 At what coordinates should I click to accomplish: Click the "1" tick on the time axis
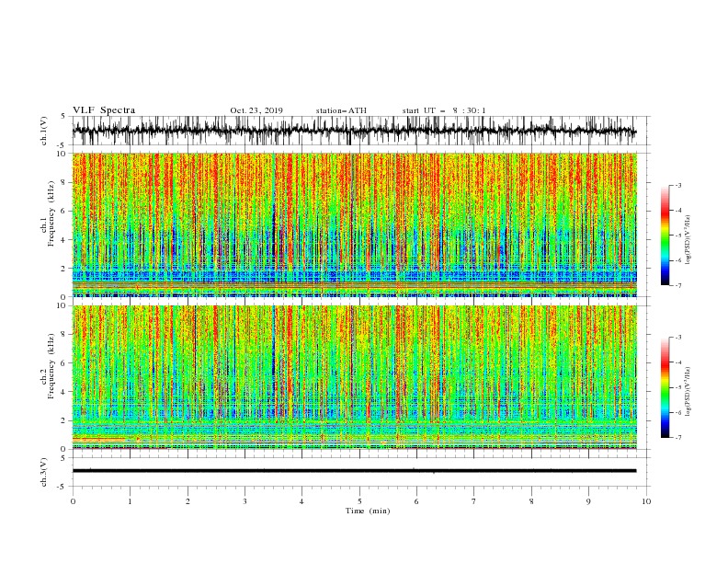[130, 501]
